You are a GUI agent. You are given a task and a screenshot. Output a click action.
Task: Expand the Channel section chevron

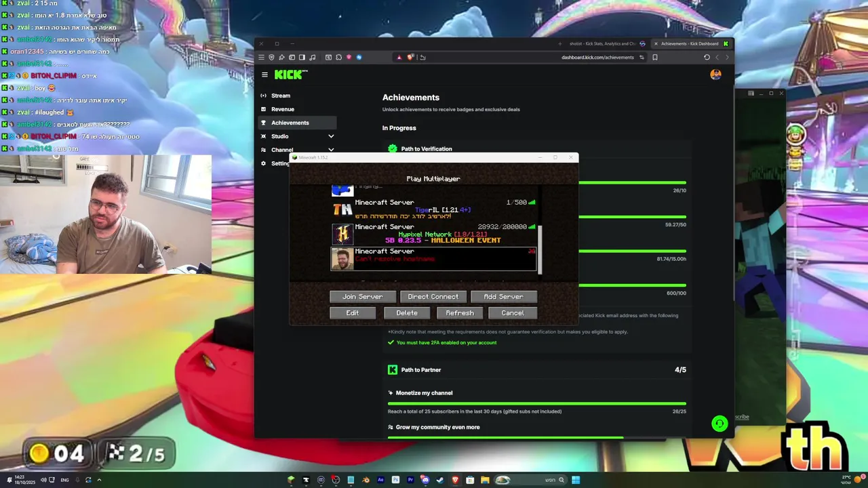[x=331, y=150]
